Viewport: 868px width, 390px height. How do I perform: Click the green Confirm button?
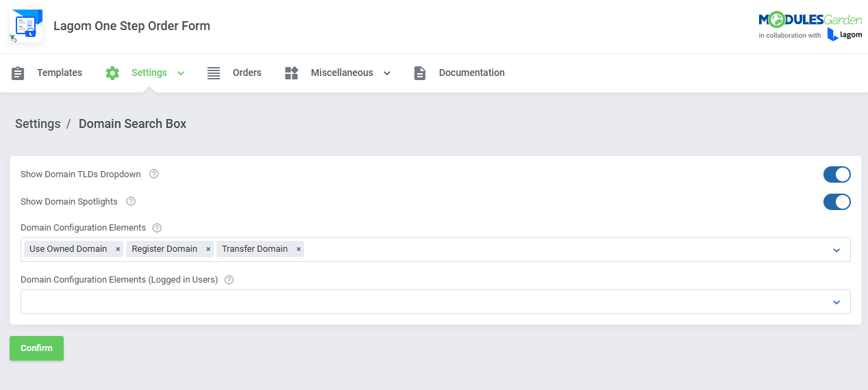tap(36, 348)
